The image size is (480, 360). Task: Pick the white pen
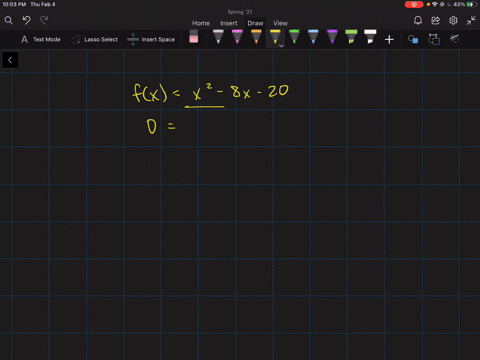218,37
